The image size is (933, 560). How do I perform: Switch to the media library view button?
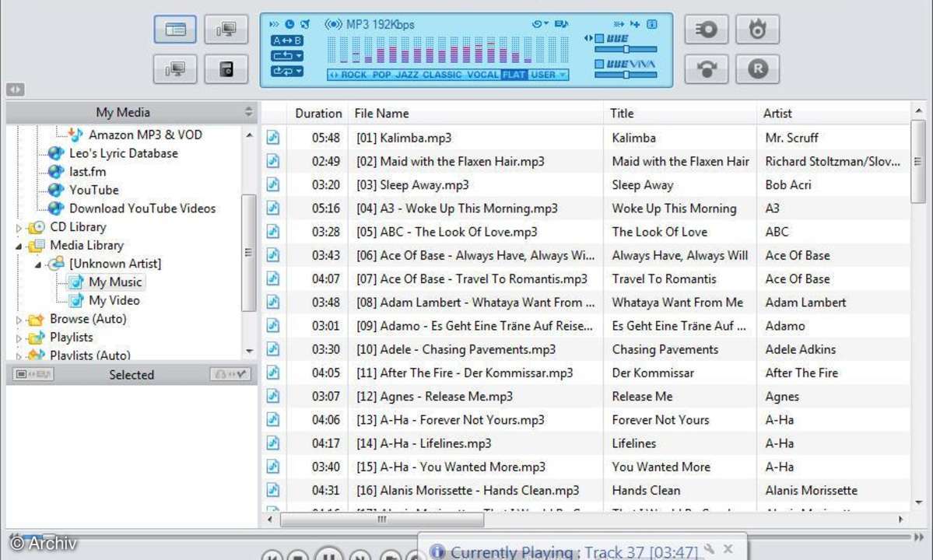point(175,29)
